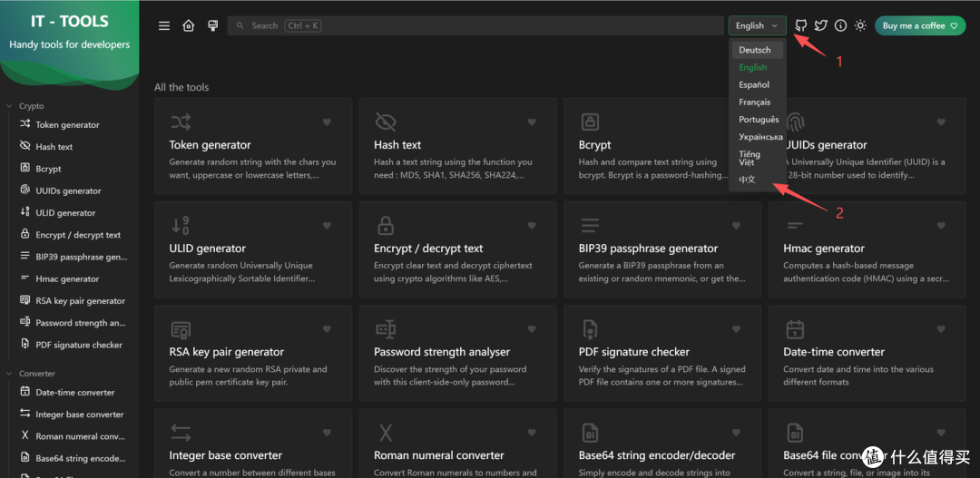The image size is (980, 478).
Task: Select English in the language list
Action: (x=757, y=67)
